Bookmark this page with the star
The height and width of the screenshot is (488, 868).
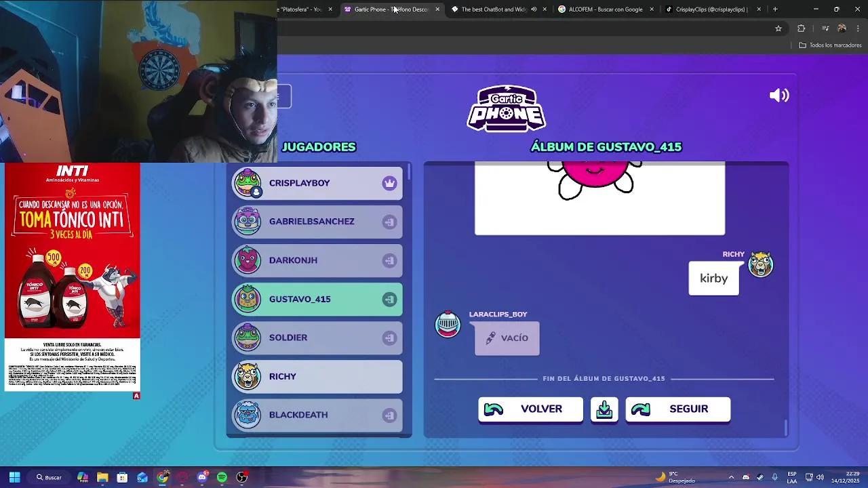click(778, 28)
